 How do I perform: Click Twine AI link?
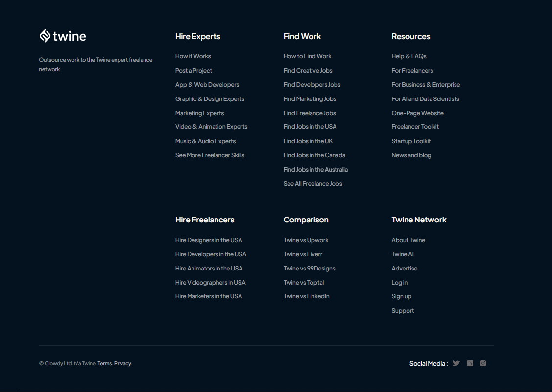coord(403,254)
